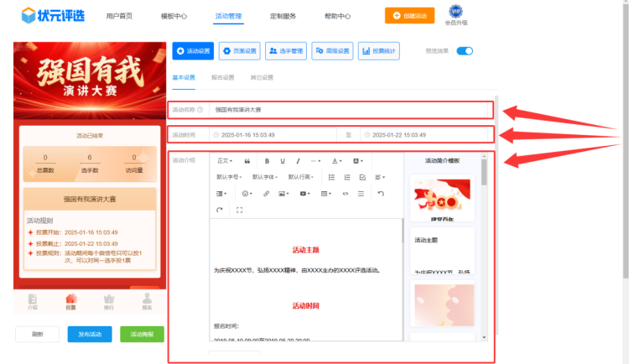Toggle fullscreen editor mode icon

coord(240,210)
